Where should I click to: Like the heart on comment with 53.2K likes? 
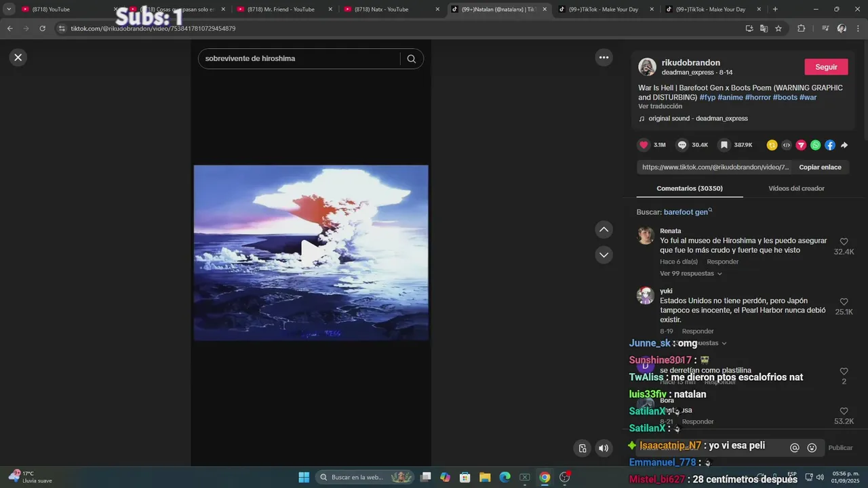844,411
